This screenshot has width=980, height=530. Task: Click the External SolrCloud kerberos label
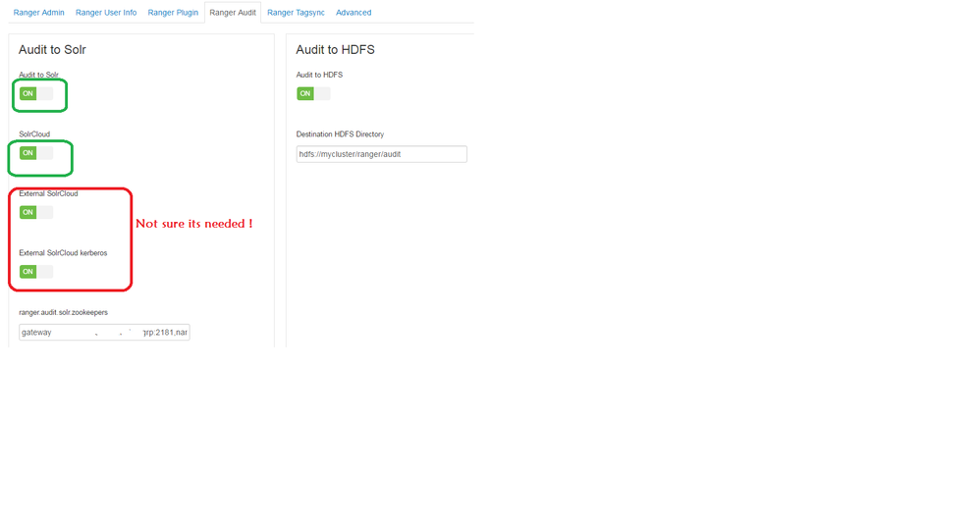[63, 253]
